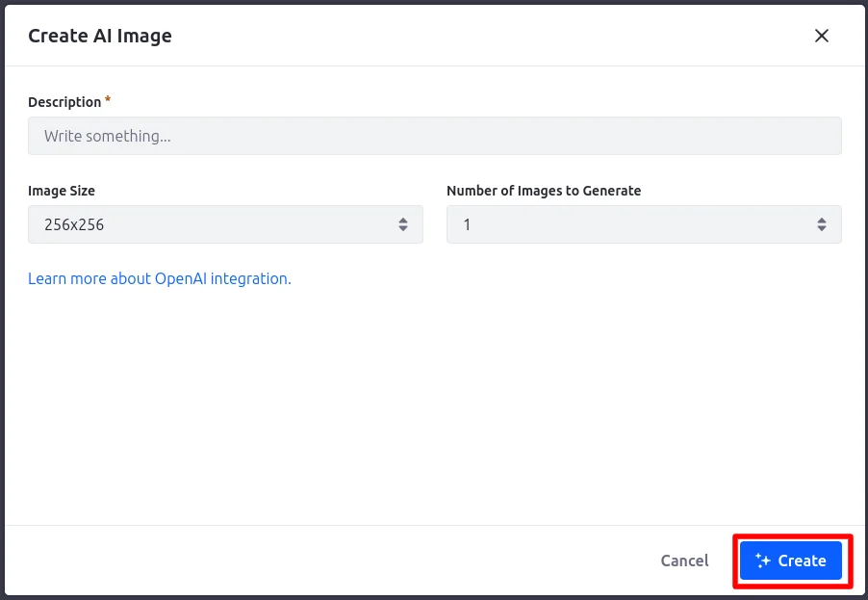This screenshot has width=868, height=600.
Task: Click the Description field label
Action: click(x=64, y=102)
